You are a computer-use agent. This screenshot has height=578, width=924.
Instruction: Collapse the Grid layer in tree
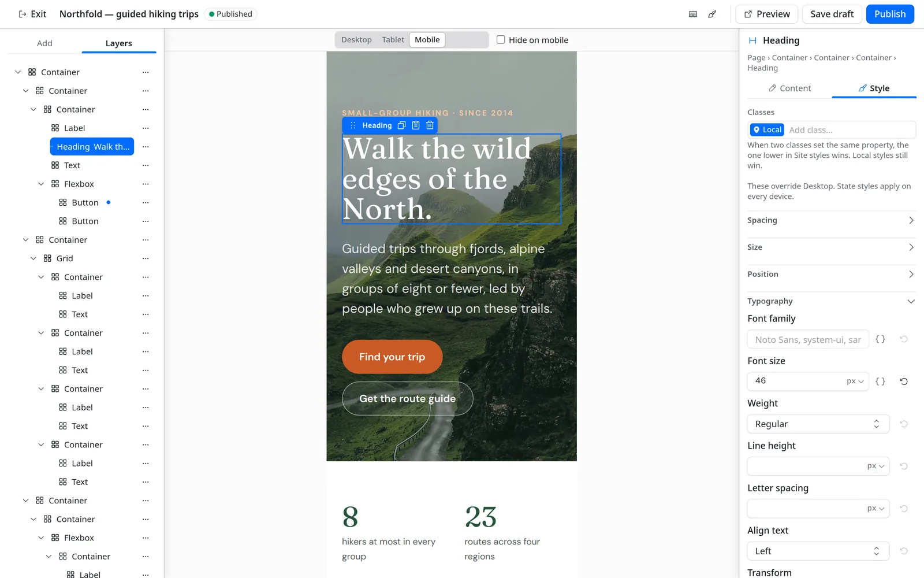33,258
